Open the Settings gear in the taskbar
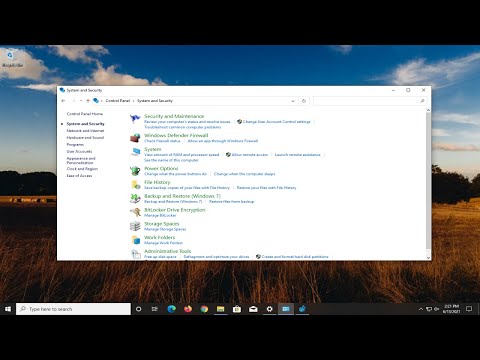480x360 pixels. [269, 309]
